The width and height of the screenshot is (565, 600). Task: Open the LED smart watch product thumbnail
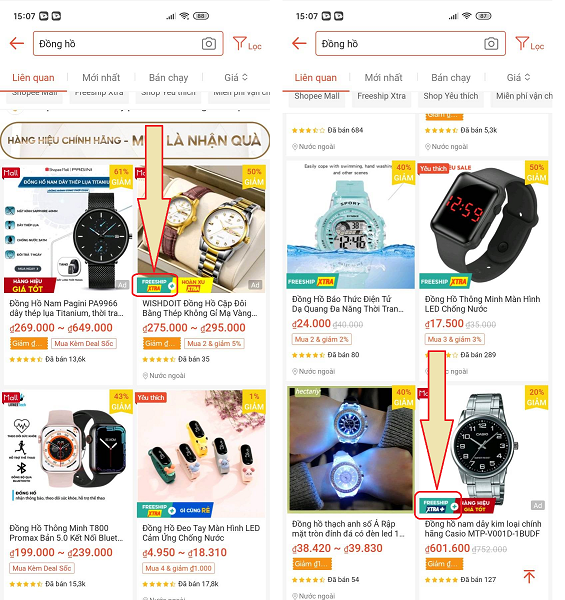[x=483, y=225]
